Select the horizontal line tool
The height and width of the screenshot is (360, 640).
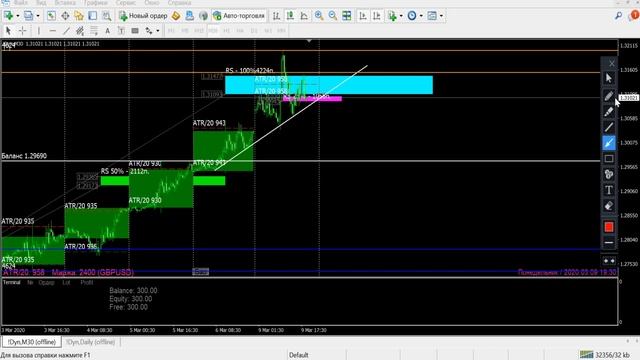point(53,31)
